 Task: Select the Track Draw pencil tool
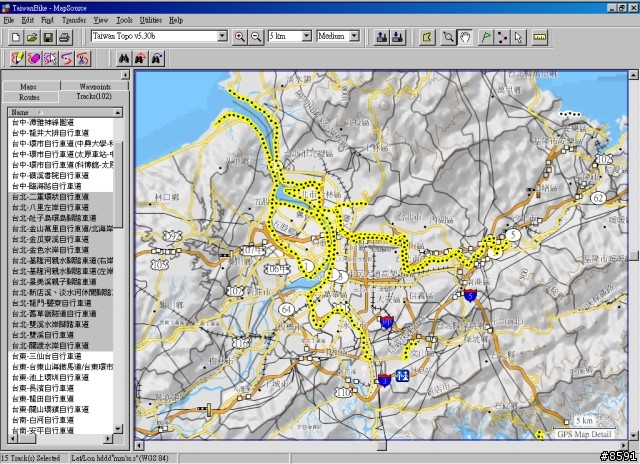18,59
